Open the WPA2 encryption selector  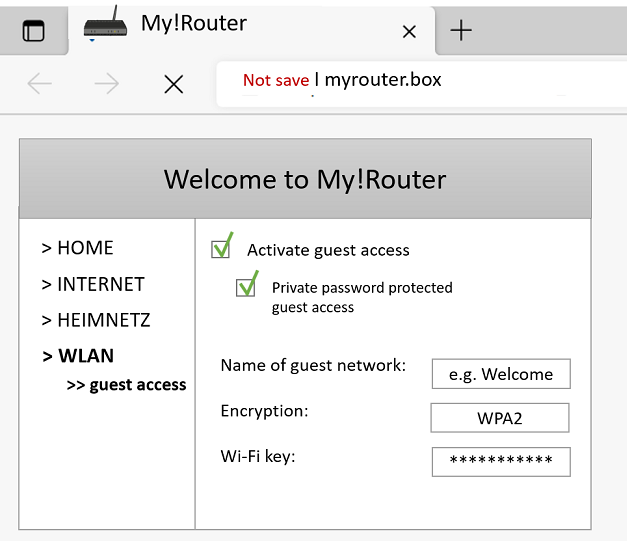click(500, 418)
